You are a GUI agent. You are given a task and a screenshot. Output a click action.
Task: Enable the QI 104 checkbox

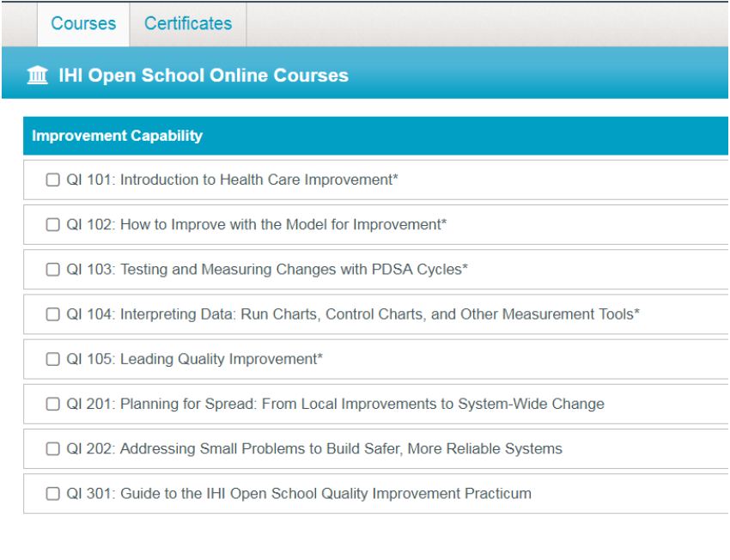[53, 314]
